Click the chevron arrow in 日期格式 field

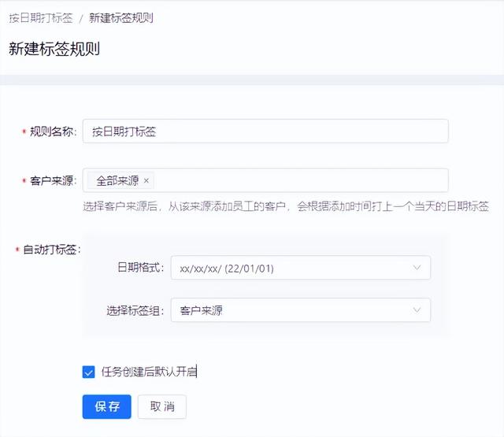click(x=417, y=268)
